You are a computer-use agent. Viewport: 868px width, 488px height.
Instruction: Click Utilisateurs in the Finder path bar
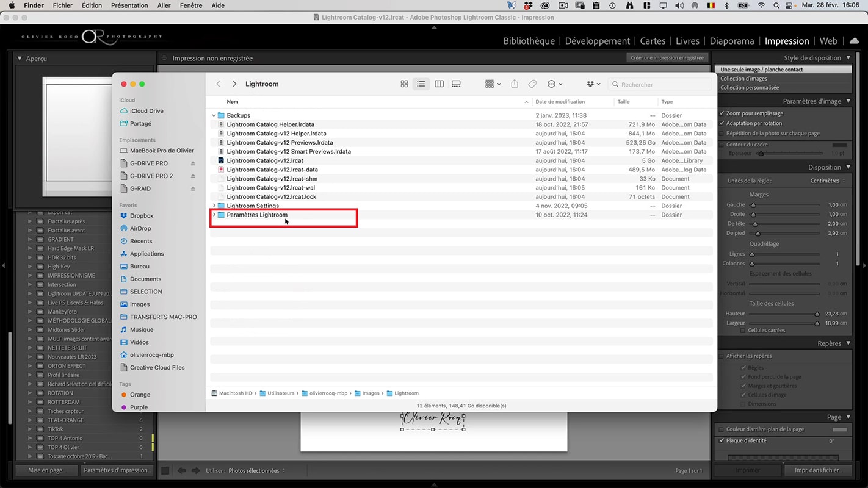(277, 393)
